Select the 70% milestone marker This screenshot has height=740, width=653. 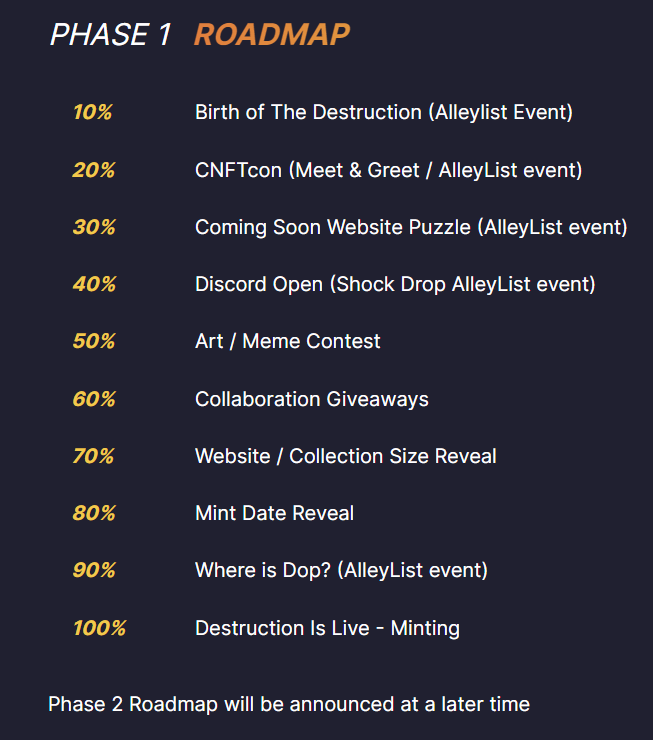pos(93,456)
